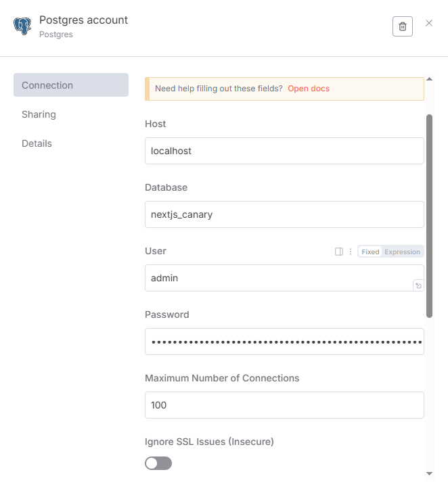
Task: Switch User field to Fixed mode
Action: (x=370, y=252)
